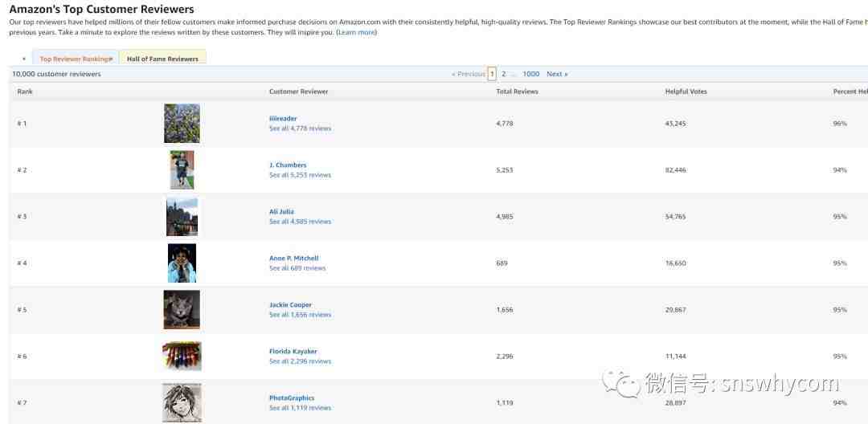Image resolution: width=868 pixels, height=424 pixels.
Task: Open Jackie Cooper's cat profile picture
Action: [x=182, y=310]
